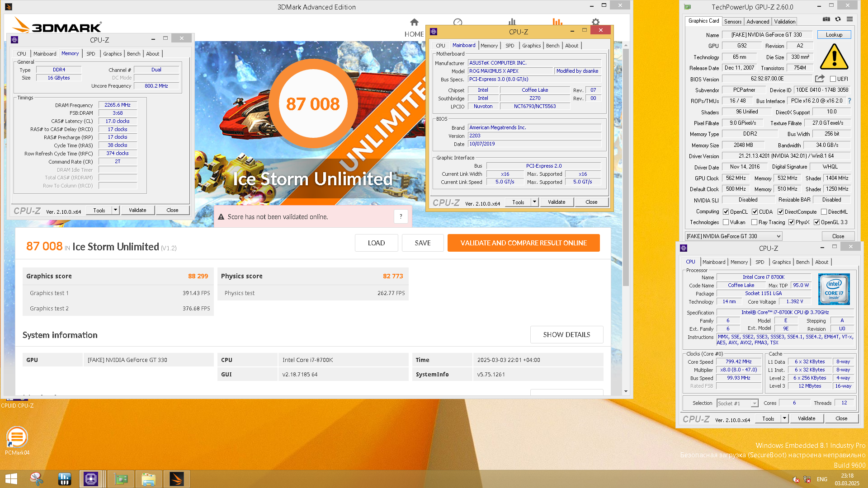868x488 pixels.
Task: Click GPU-Z Close button at bottom
Action: pos(838,236)
